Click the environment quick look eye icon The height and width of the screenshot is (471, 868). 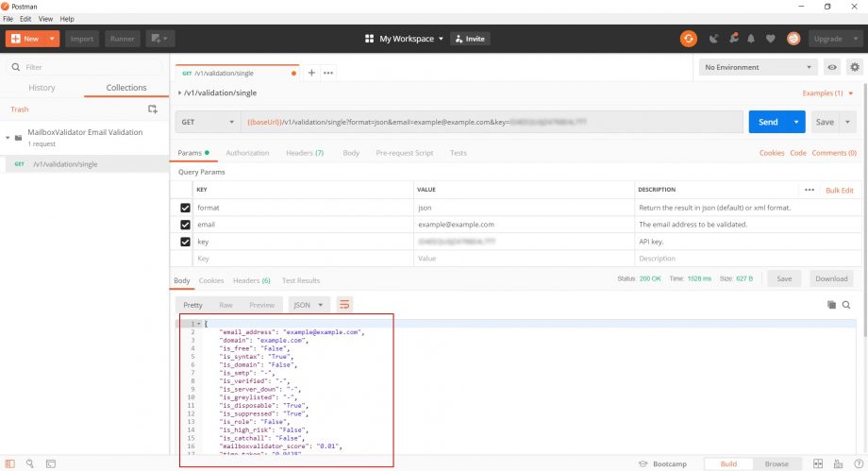(832, 67)
